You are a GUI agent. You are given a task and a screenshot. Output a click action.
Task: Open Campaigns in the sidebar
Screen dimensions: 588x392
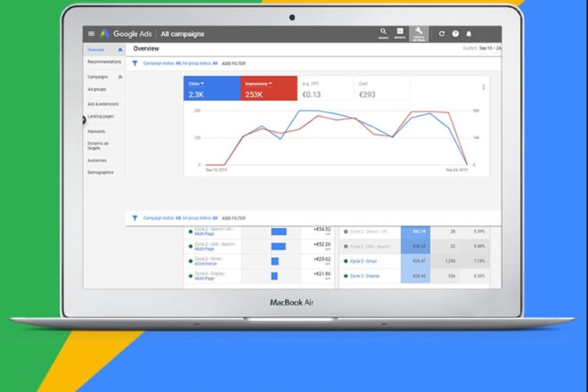(x=97, y=77)
